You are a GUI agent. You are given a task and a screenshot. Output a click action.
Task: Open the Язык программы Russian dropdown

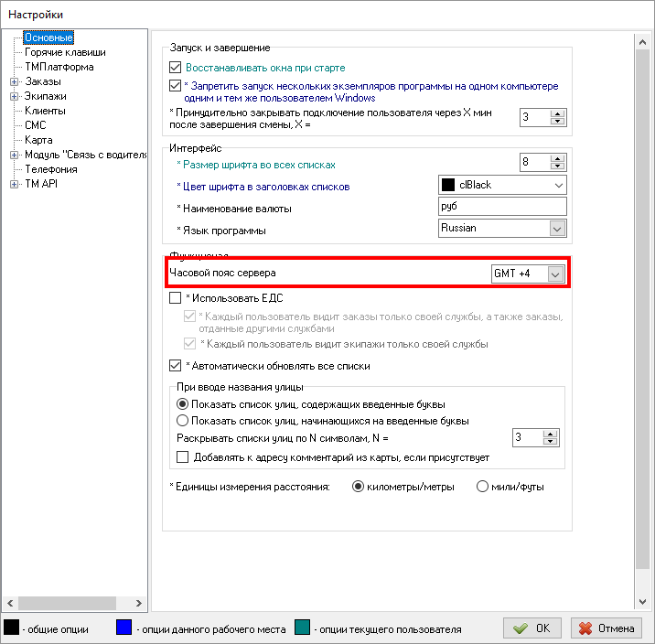[x=556, y=228]
